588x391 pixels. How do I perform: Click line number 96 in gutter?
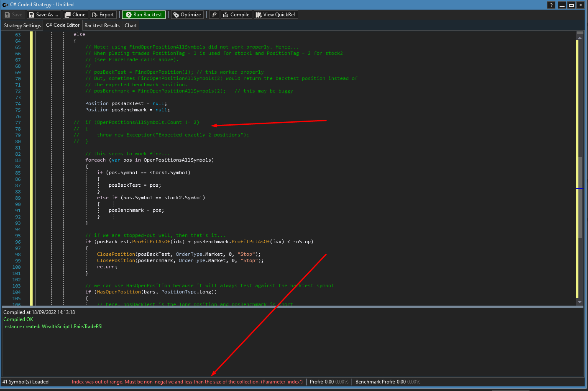point(18,242)
